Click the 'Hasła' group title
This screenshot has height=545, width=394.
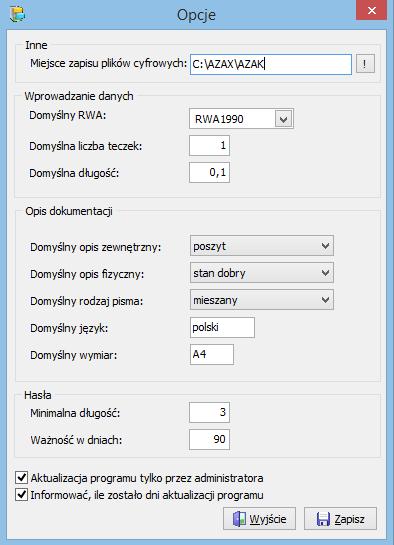pos(38,395)
